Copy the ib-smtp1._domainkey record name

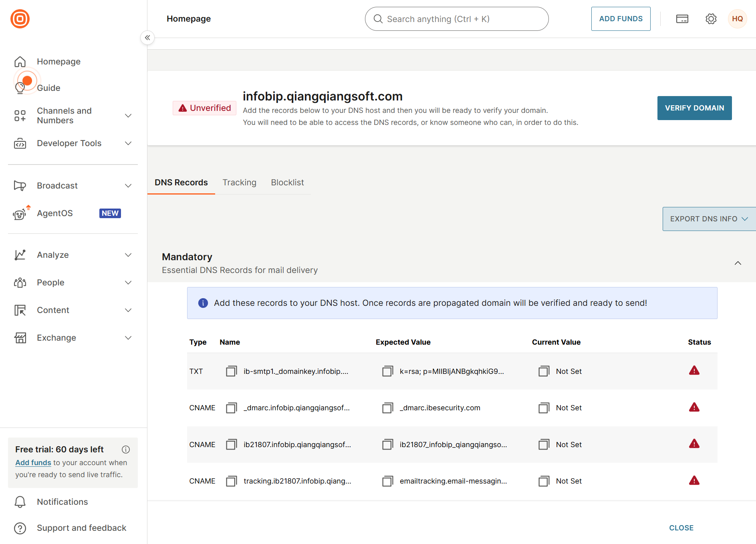[232, 371]
